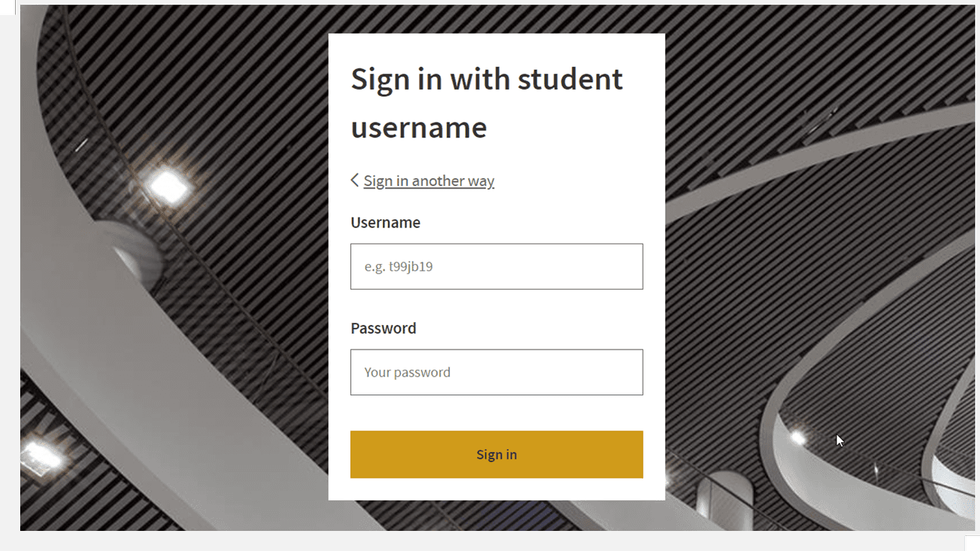Screen dimensions: 980x551
Task: Click the Username field border outline
Action: 496,245
